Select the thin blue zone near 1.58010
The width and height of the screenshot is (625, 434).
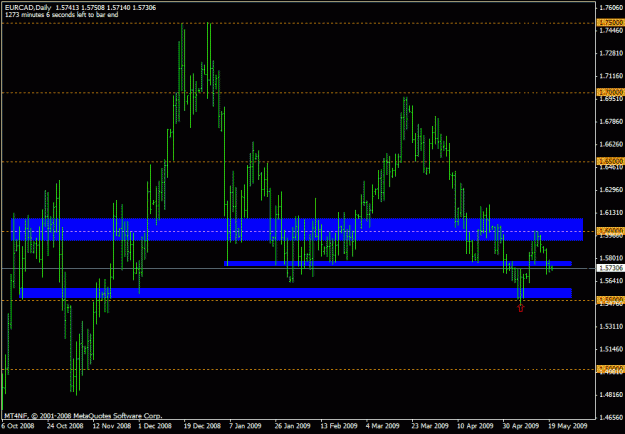click(x=398, y=263)
